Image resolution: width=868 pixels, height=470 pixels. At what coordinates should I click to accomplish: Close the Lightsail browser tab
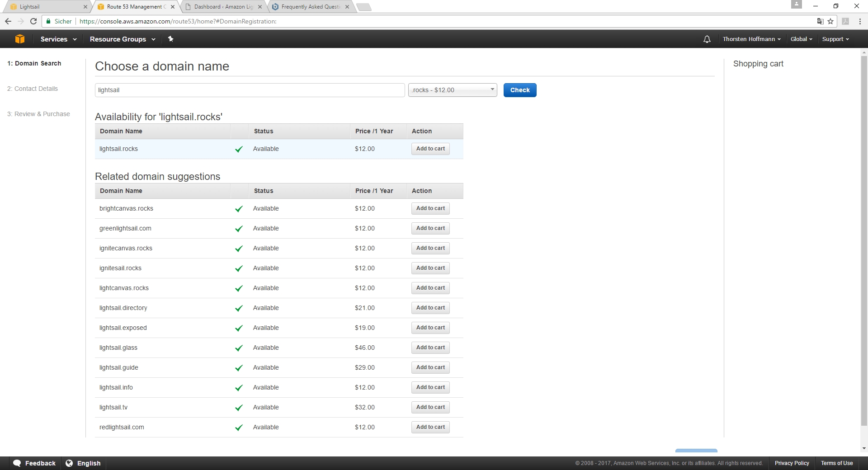pyautogui.click(x=85, y=7)
